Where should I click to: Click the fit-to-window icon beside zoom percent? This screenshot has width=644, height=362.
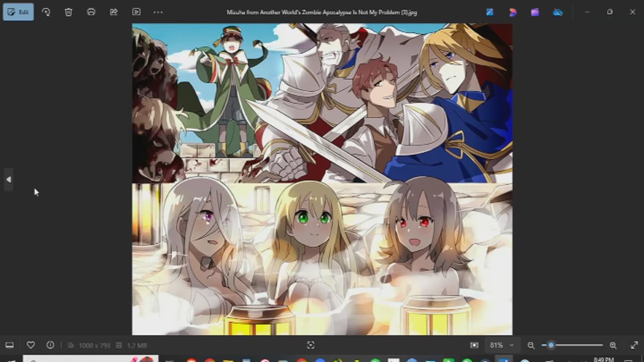pos(474,345)
